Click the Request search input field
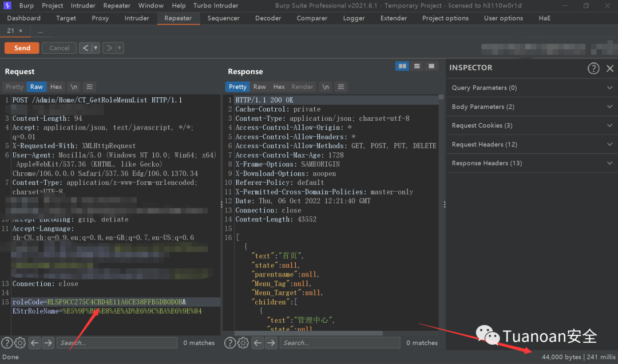The image size is (618, 364). pos(117,343)
